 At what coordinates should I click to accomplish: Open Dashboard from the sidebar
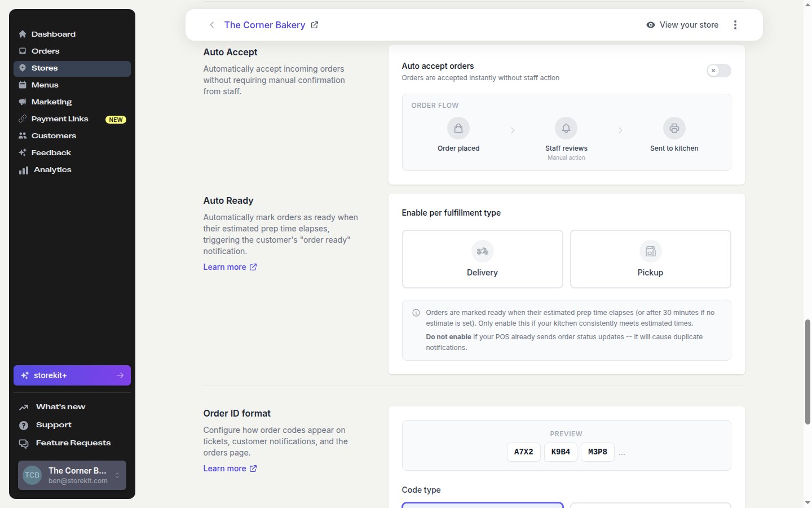pyautogui.click(x=72, y=34)
